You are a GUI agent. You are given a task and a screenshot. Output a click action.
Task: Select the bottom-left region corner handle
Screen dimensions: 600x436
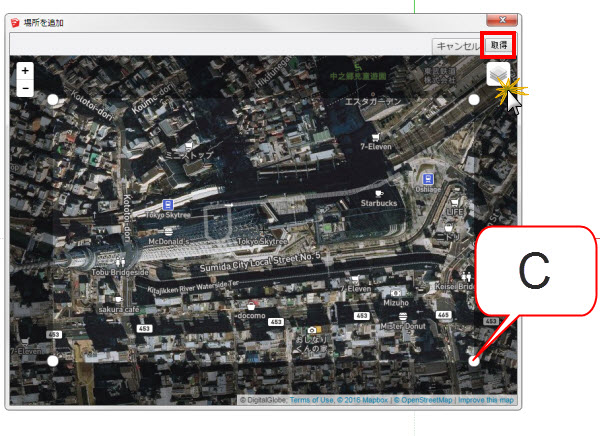53,361
